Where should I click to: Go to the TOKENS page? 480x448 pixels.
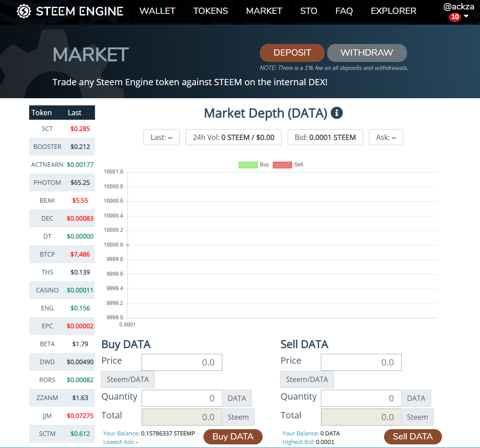point(211,11)
